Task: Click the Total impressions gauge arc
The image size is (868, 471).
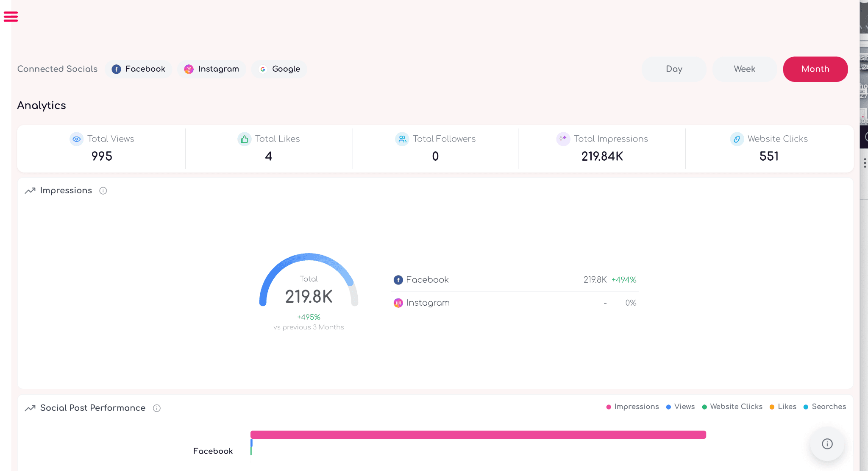Action: tap(309, 257)
